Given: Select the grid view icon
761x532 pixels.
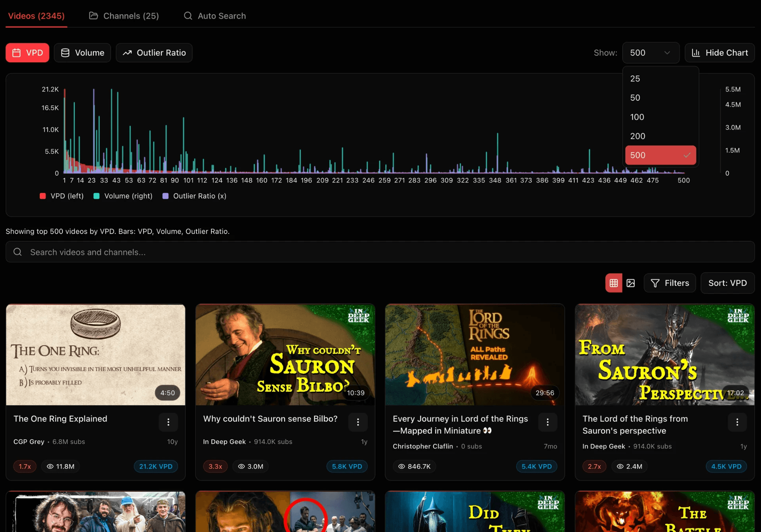Looking at the screenshot, I should coord(614,283).
